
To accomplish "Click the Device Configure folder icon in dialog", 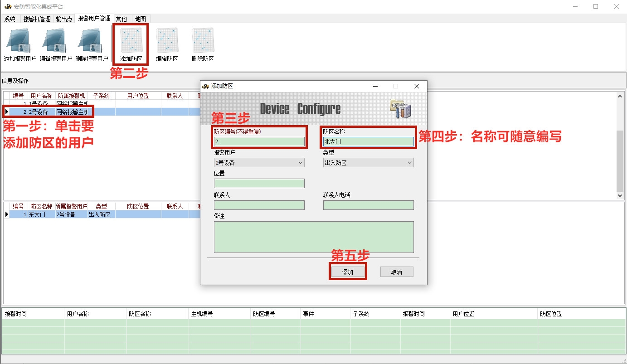I will tap(400, 108).
